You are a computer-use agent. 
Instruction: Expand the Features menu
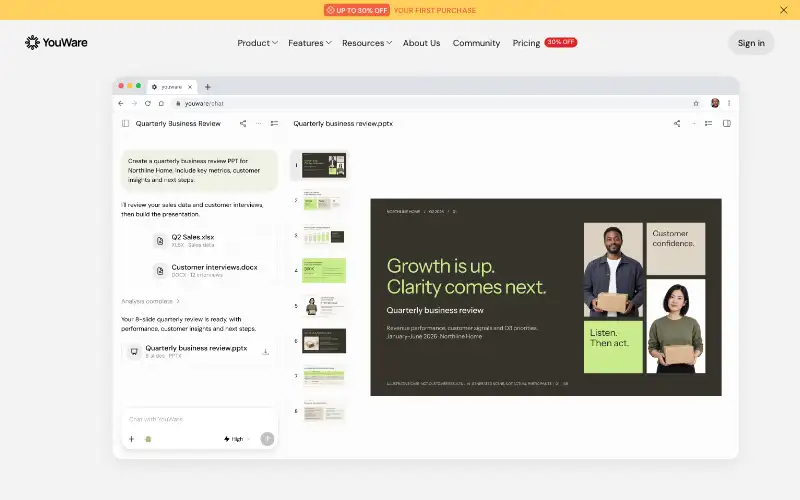coord(310,43)
